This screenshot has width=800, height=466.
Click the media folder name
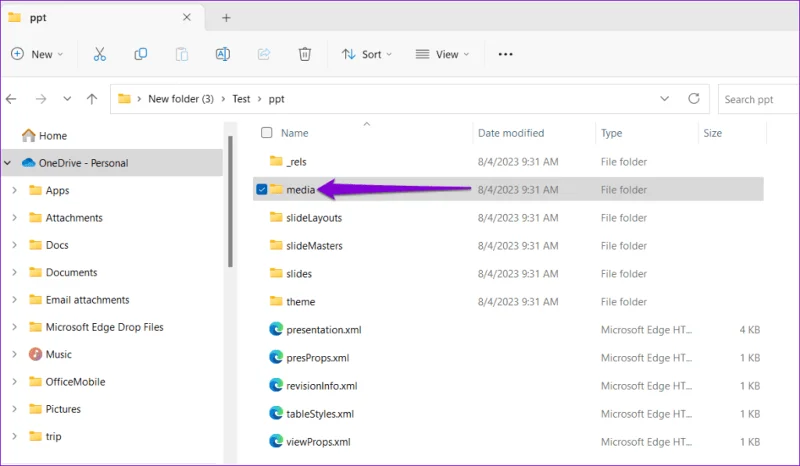tap(301, 190)
